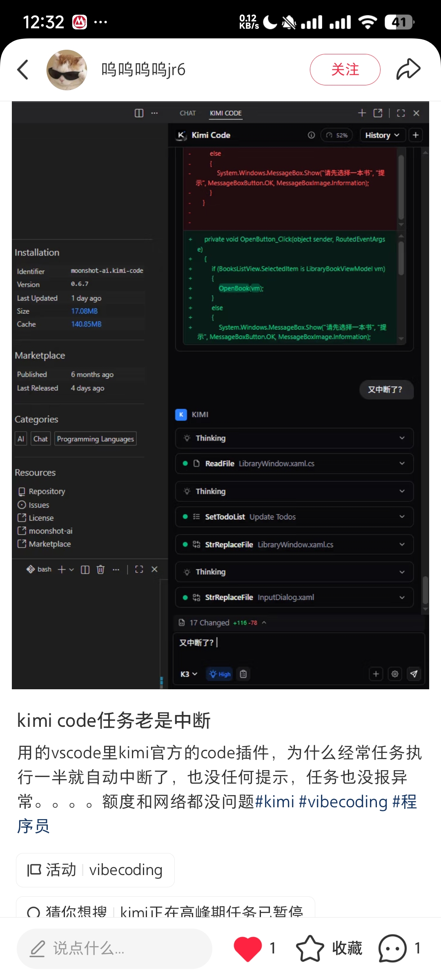Click the plus icon in panel header
The height and width of the screenshot is (980, 441).
click(x=362, y=113)
